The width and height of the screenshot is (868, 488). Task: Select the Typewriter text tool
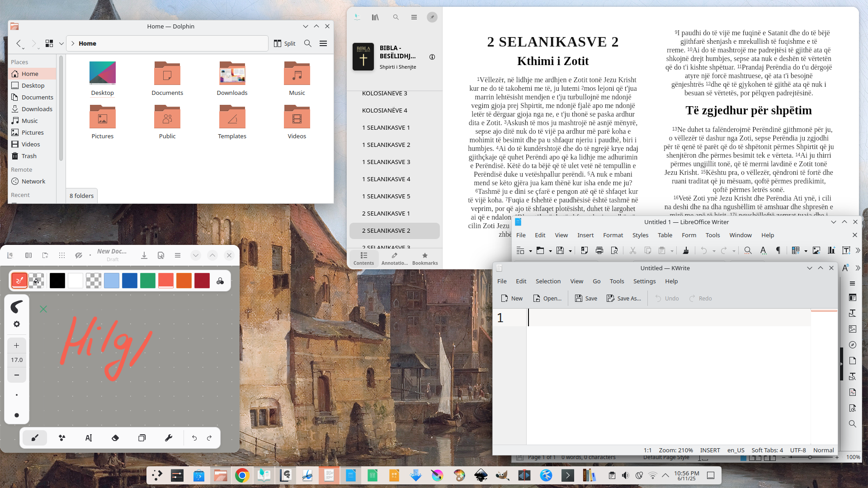[89, 438]
